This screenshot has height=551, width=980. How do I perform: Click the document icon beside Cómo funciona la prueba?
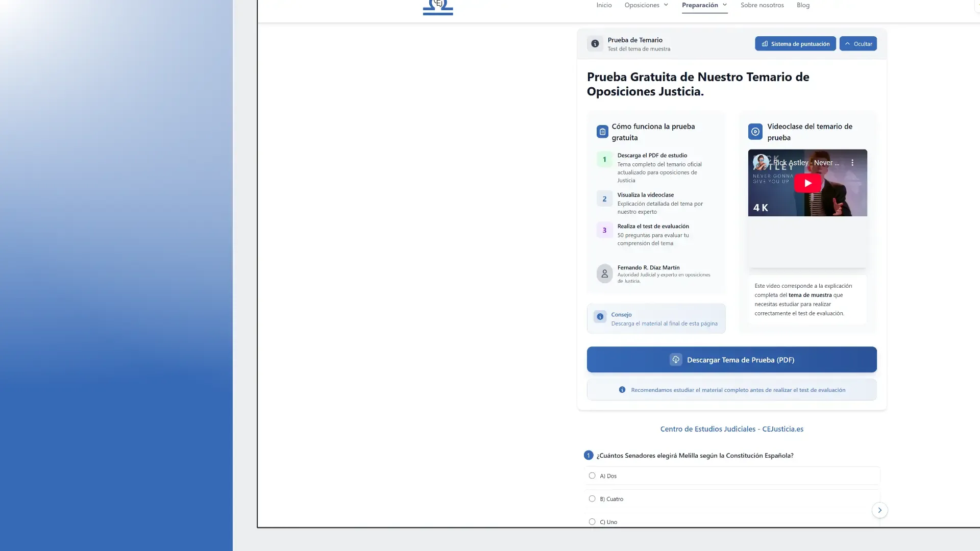[x=602, y=132]
